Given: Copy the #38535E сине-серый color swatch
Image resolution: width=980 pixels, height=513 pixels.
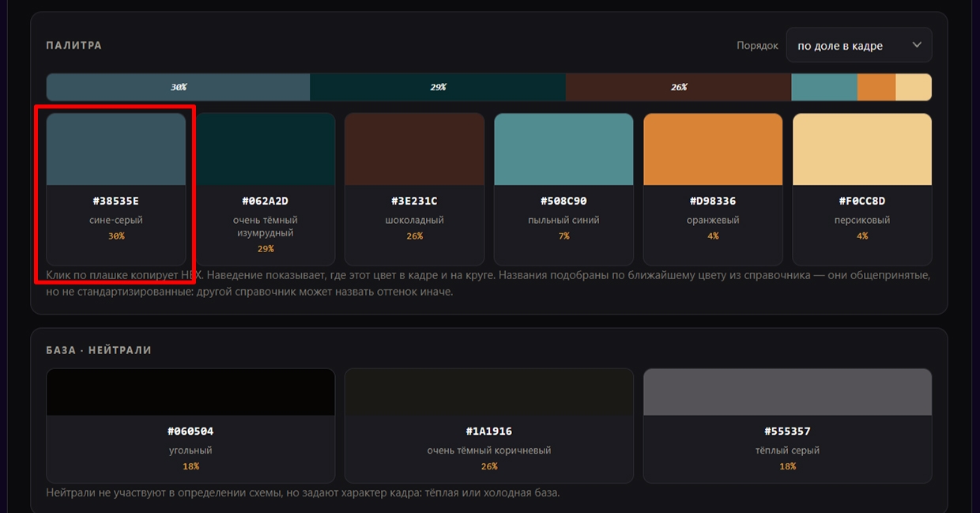Looking at the screenshot, I should pyautogui.click(x=116, y=189).
